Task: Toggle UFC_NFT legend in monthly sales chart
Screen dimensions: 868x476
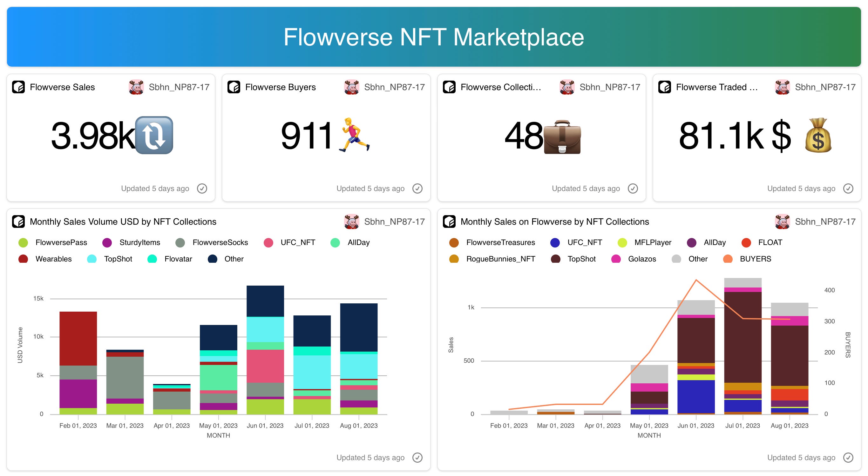Action: [584, 242]
